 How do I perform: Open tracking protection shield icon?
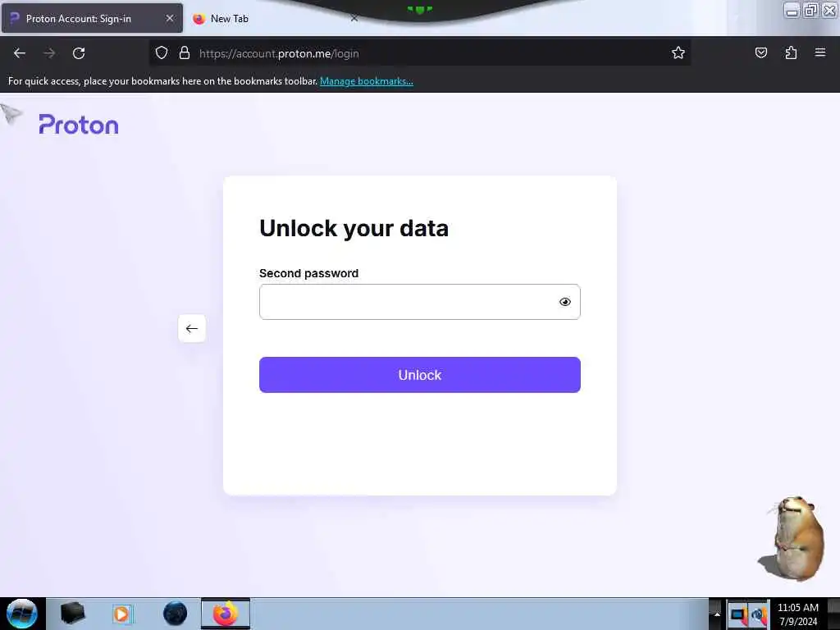[162, 53]
